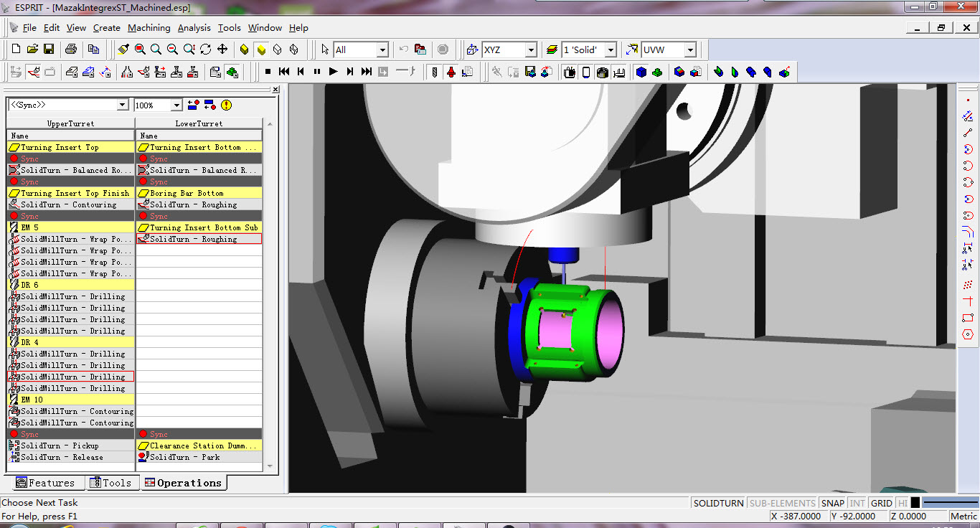This screenshot has width=980, height=528.
Task: Click the Layers stacked-sheets icon
Action: click(552, 49)
